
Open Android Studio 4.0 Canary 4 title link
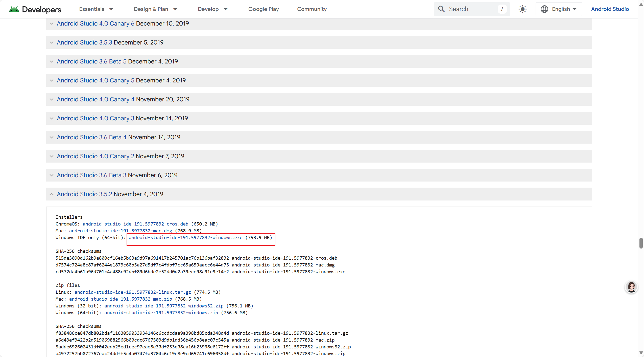pyautogui.click(x=96, y=99)
